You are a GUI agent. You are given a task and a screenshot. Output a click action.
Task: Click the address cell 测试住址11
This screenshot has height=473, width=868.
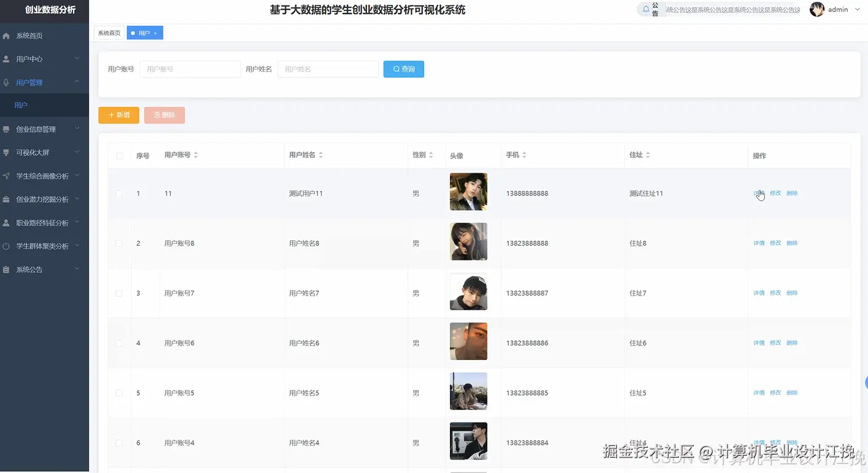pos(646,193)
